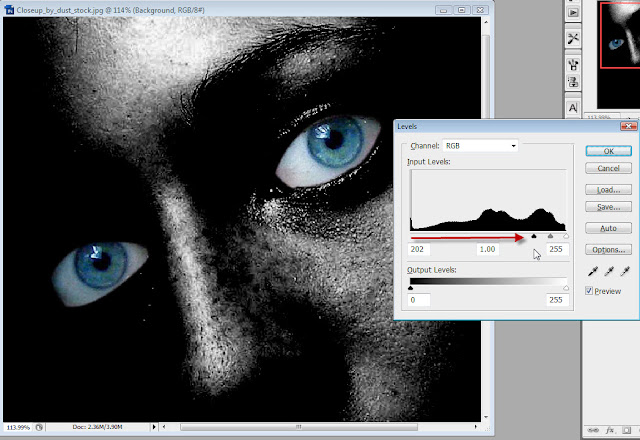
Task: Click the Load... button
Action: point(609,190)
